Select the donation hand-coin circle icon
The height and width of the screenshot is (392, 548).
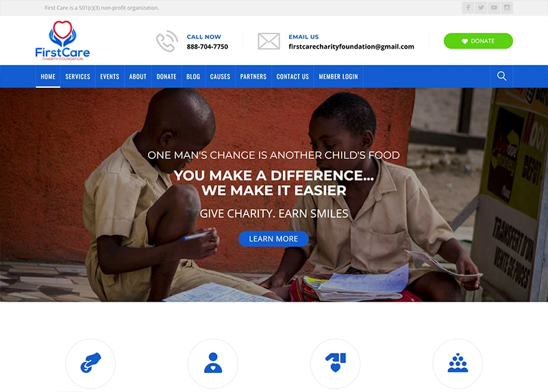pyautogui.click(x=90, y=363)
